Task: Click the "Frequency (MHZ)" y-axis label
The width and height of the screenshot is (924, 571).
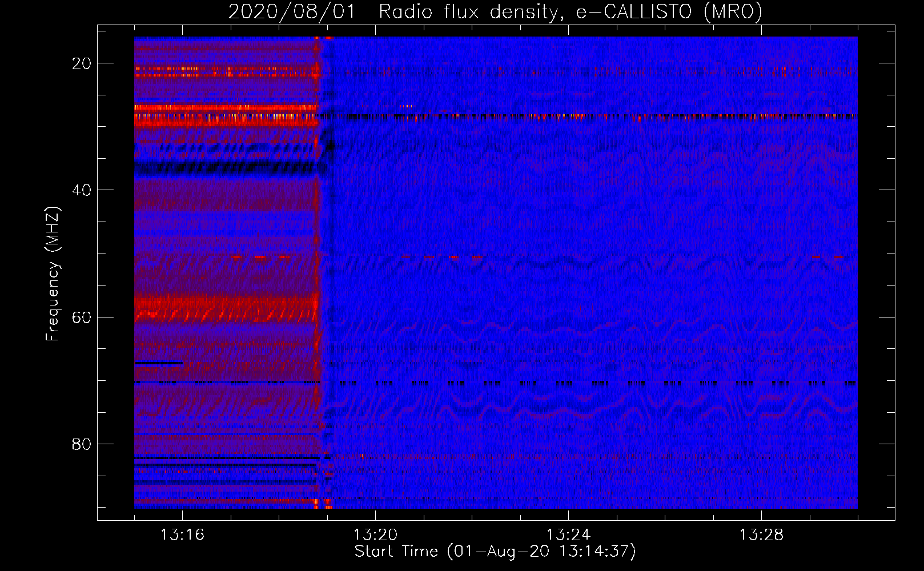Action: (x=53, y=274)
